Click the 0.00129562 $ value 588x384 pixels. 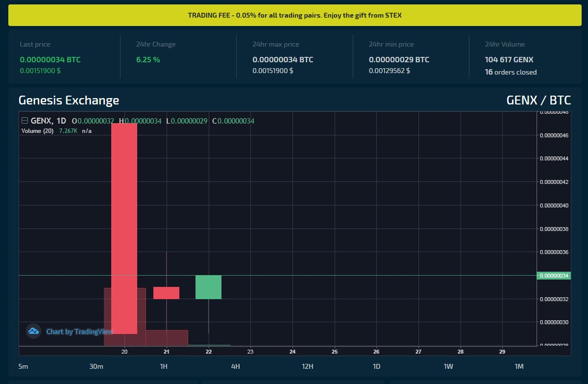coord(390,71)
